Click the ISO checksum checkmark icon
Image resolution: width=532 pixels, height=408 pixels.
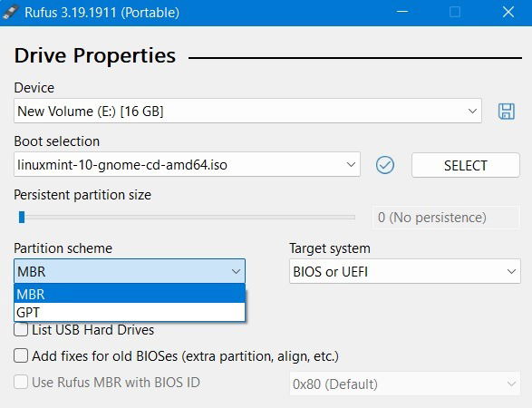[385, 165]
